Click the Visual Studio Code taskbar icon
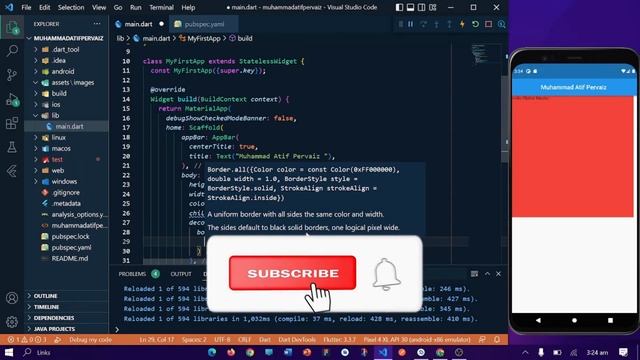Image resolution: width=640 pixels, height=360 pixels. [x=382, y=353]
